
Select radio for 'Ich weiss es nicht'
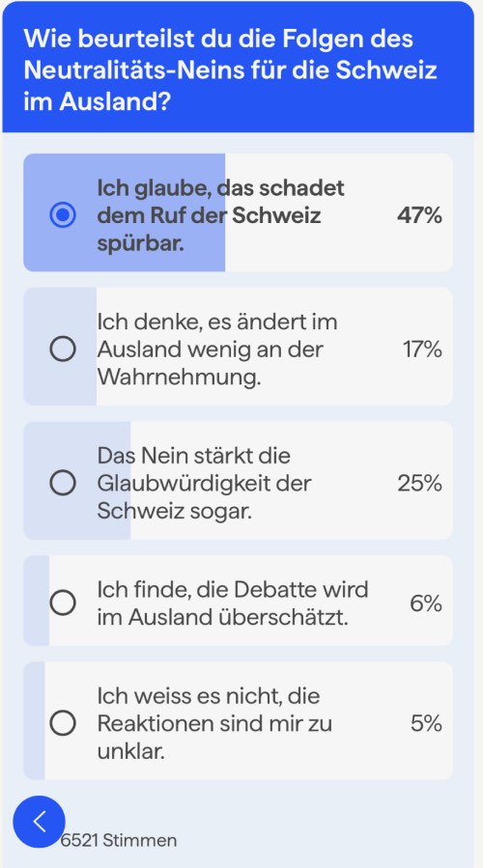tap(63, 722)
